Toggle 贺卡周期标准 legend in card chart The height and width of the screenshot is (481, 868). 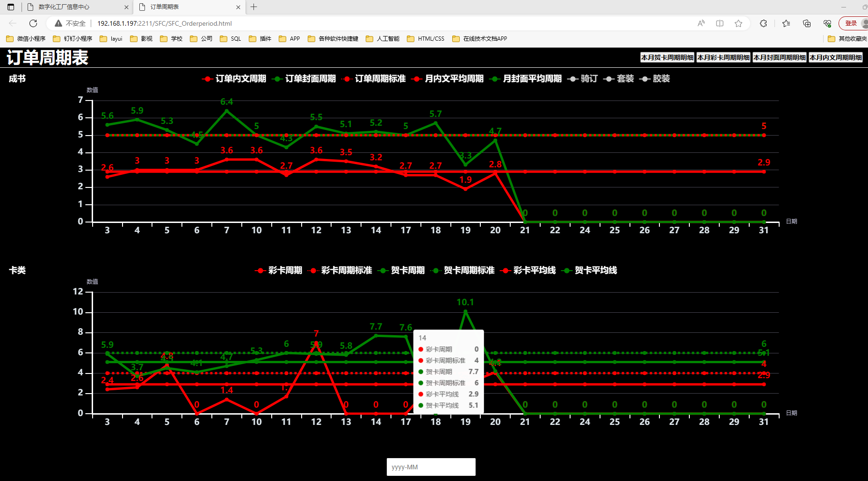pos(462,270)
